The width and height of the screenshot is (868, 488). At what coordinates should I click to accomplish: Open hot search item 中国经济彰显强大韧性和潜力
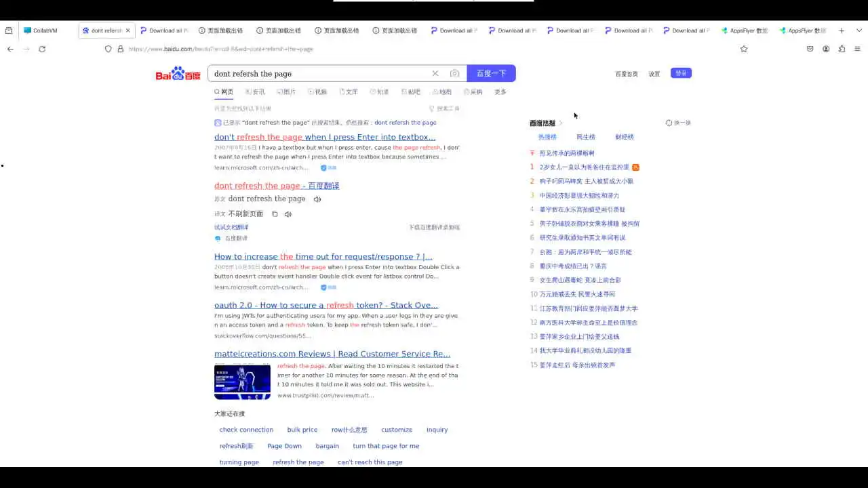[579, 195]
